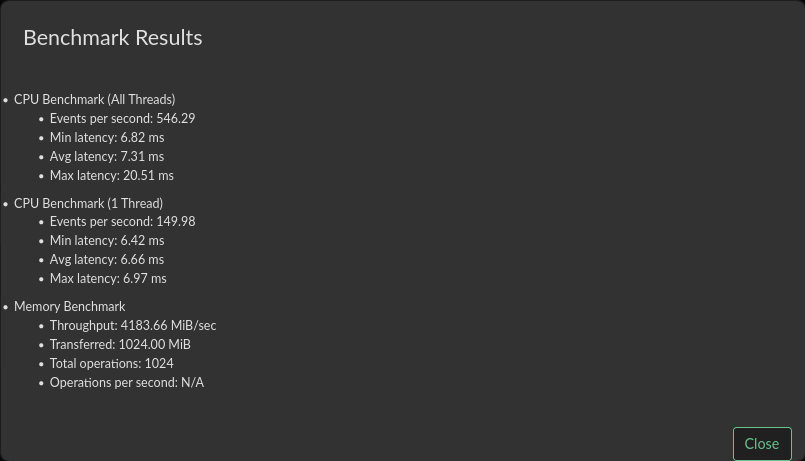
Task: Click Events per second: 149.98 line
Action: pos(122,221)
